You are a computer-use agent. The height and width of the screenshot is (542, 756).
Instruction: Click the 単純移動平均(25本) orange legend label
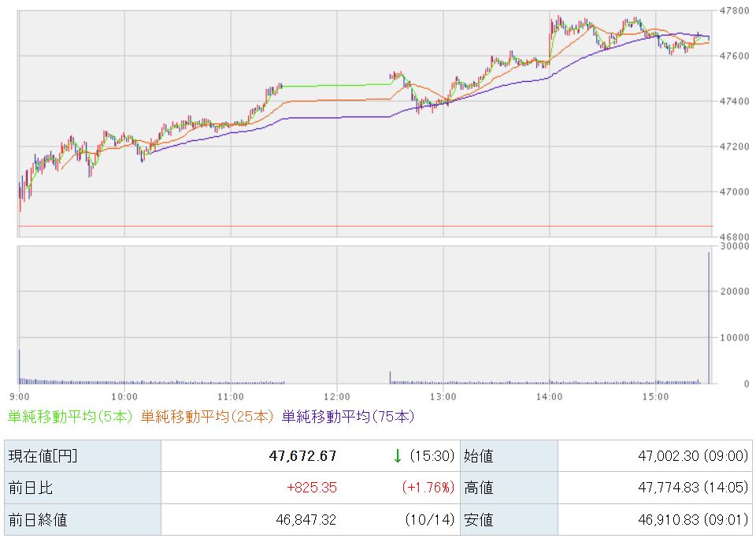click(x=209, y=417)
